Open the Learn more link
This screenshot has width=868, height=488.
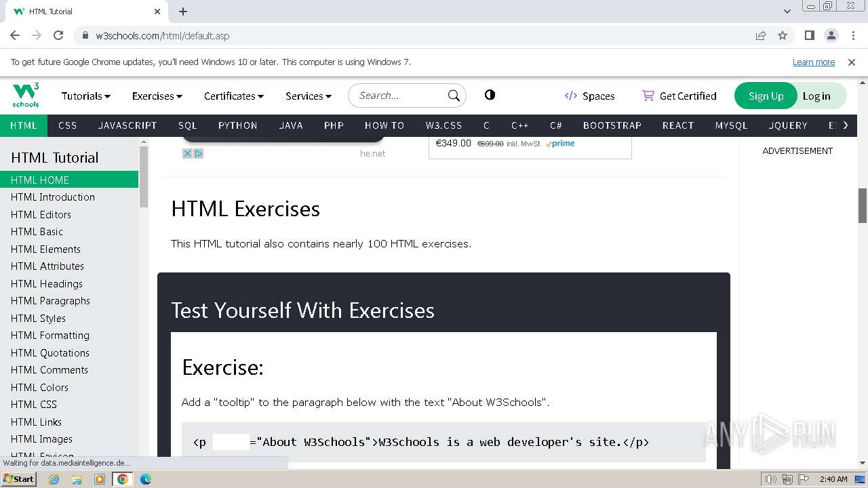(814, 62)
